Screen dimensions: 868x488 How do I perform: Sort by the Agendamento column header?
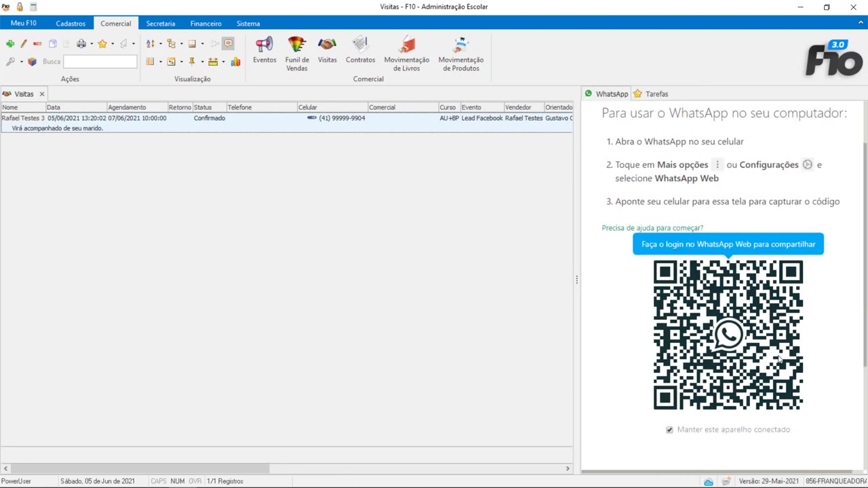(x=137, y=107)
